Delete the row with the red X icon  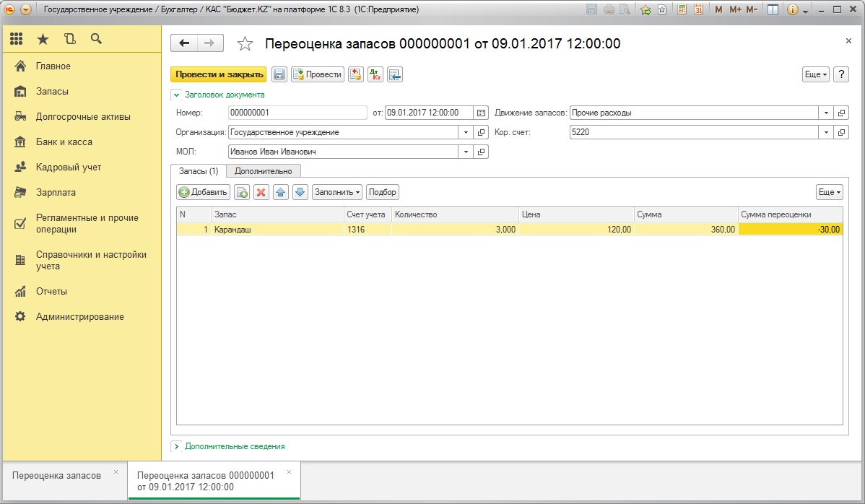[261, 192]
